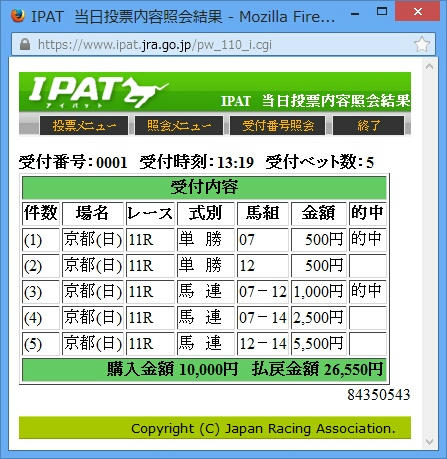
Task: Click the 受付ベット数: 5 text
Action: [x=320, y=162]
